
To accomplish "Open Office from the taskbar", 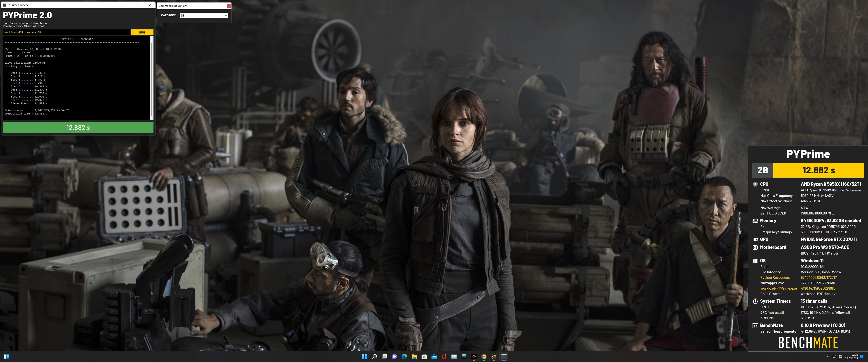I will tap(444, 357).
